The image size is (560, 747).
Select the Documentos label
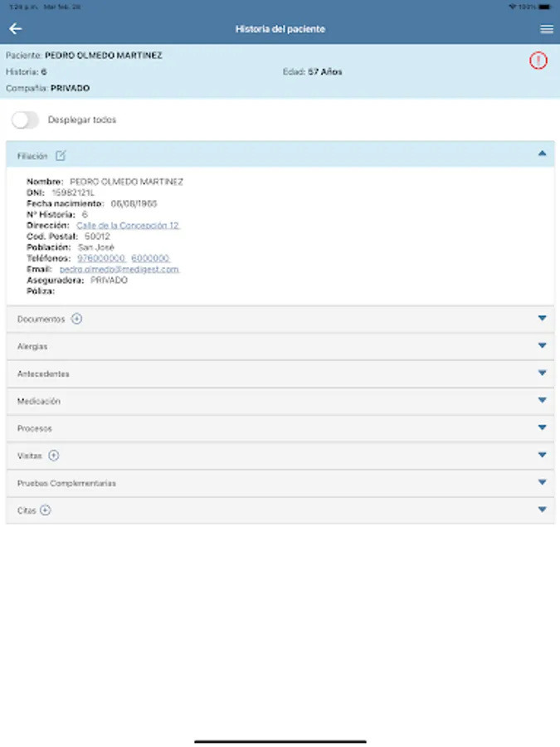click(x=41, y=320)
